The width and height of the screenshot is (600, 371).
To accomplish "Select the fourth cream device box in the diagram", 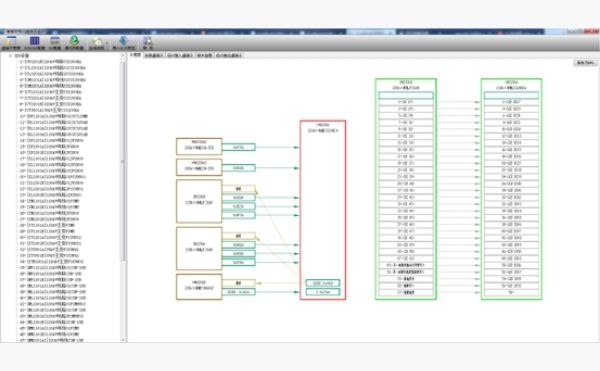I will [x=199, y=249].
